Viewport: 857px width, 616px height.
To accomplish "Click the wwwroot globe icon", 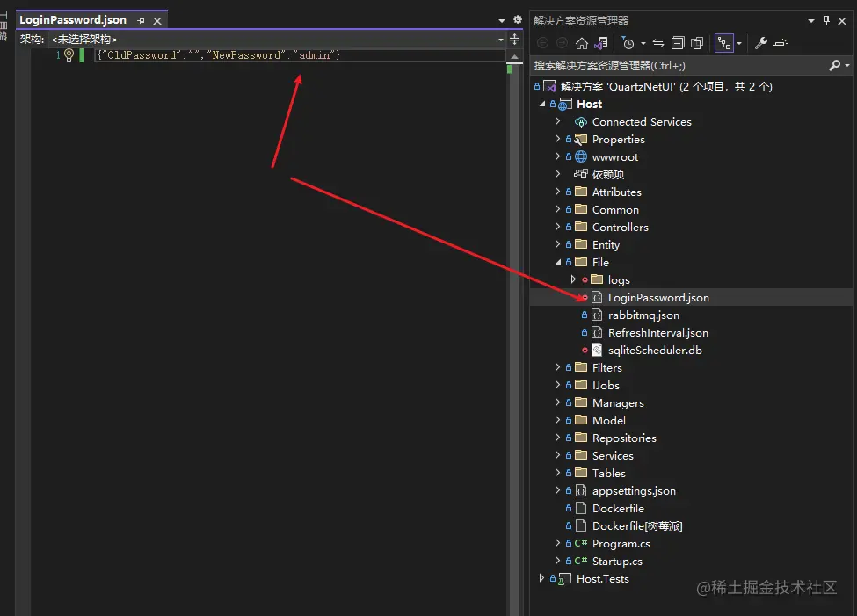I will pos(581,157).
